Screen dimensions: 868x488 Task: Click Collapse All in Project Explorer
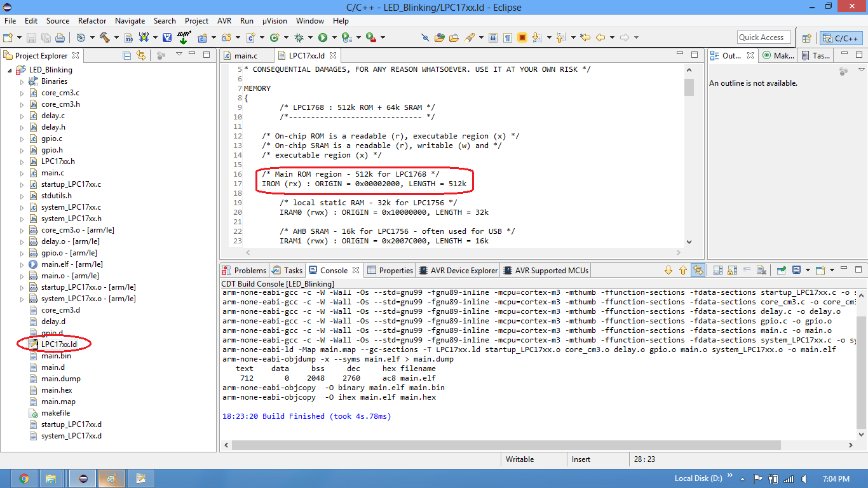[127, 55]
